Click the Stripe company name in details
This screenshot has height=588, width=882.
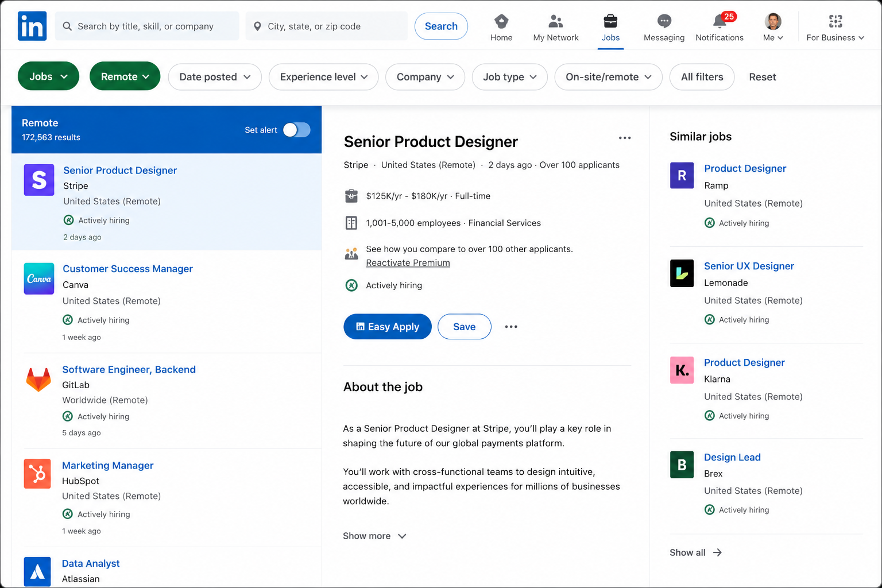click(355, 165)
